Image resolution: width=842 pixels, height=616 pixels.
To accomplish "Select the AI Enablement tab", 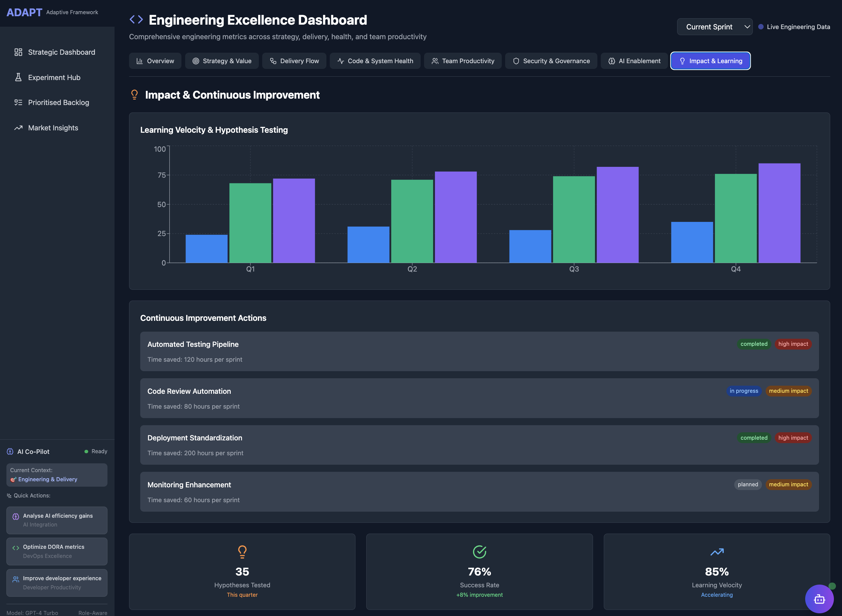I will click(x=634, y=61).
